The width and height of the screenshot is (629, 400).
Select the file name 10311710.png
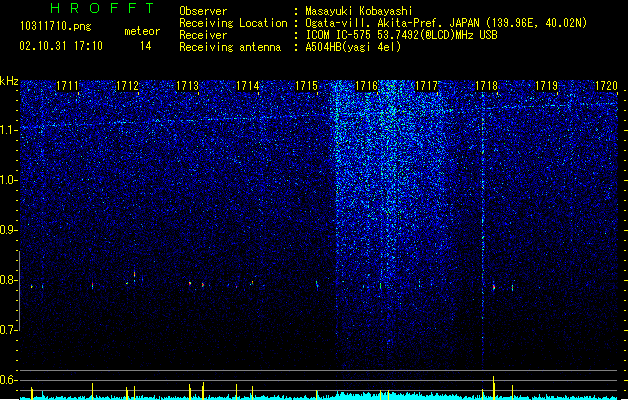pyautogui.click(x=56, y=27)
